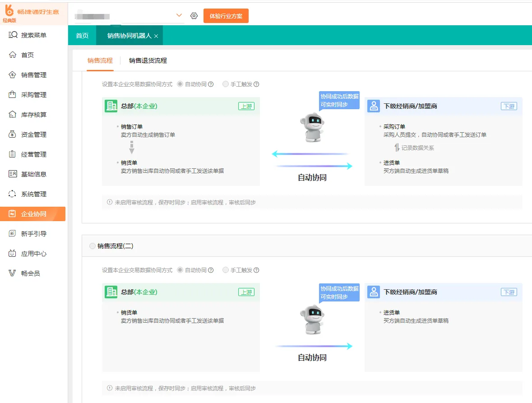
Task: Click the 采购人员提交，自动协同或者手工发送订单 text
Action: click(x=435, y=134)
